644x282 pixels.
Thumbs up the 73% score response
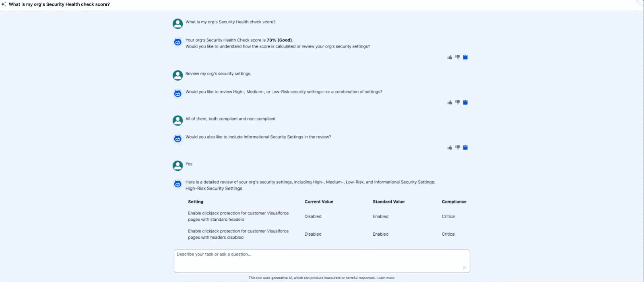click(450, 57)
